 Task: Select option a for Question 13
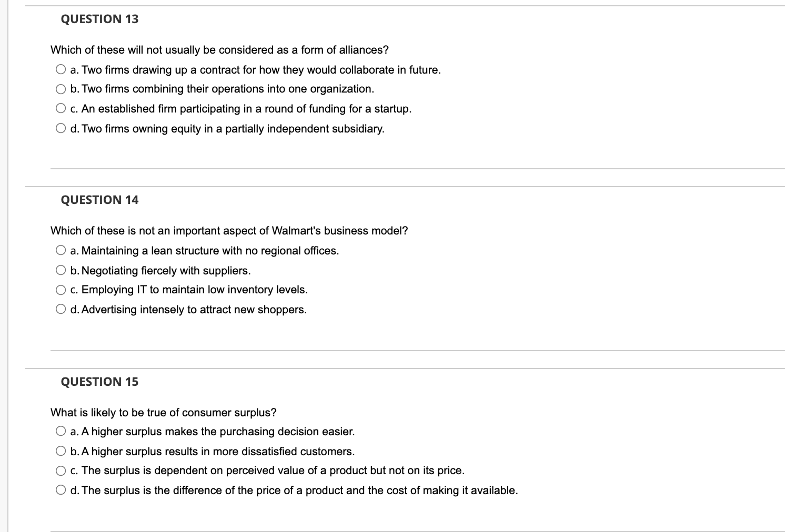[61, 69]
